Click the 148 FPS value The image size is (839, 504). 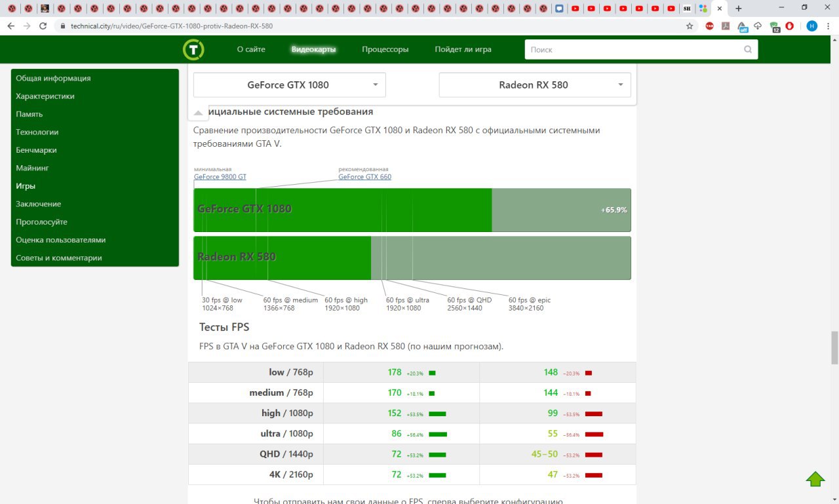pyautogui.click(x=551, y=372)
